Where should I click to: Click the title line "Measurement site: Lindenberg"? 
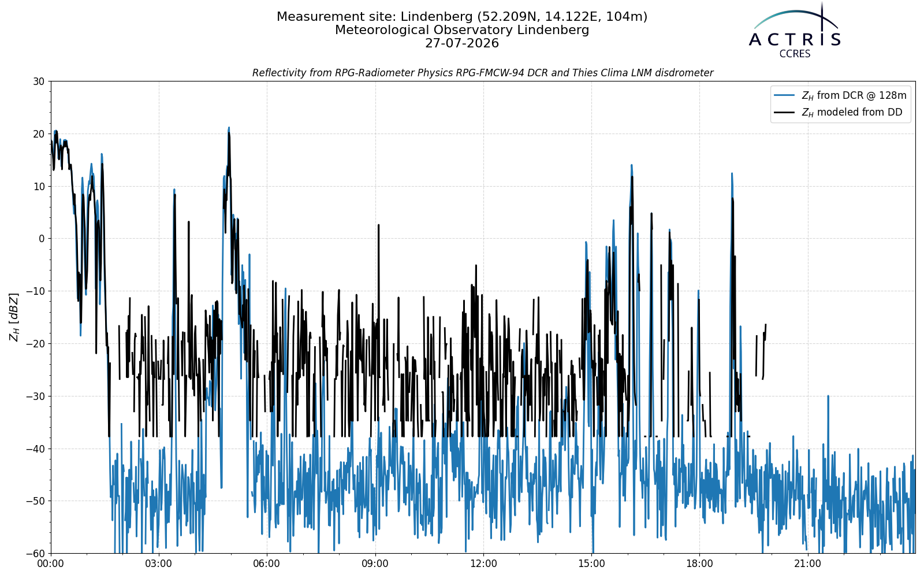(462, 17)
